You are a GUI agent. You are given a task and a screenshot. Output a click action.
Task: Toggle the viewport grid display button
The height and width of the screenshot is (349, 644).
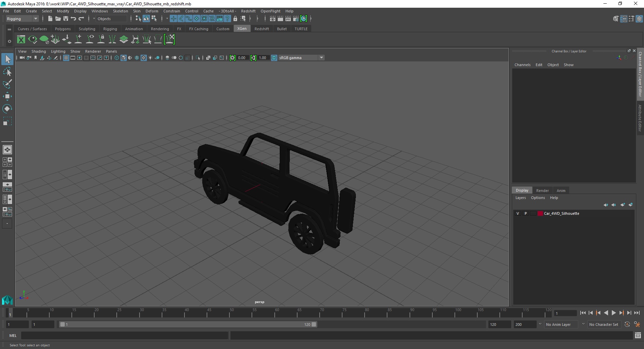66,58
